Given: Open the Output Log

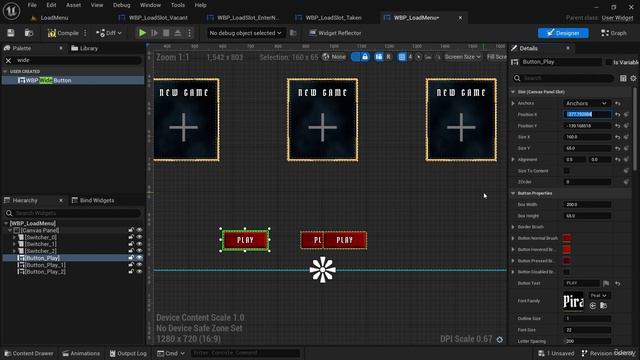Looking at the screenshot, I should pyautogui.click(x=128, y=353).
